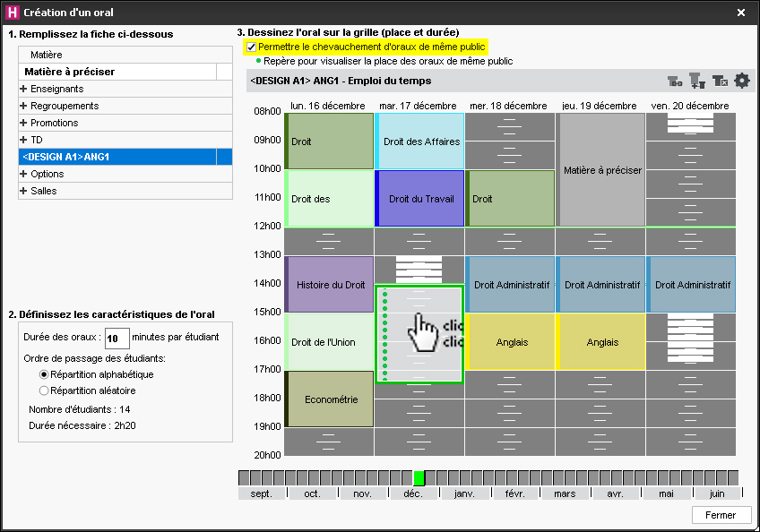760x532 pixels.
Task: Expand the Regroupements row
Action: pos(23,106)
